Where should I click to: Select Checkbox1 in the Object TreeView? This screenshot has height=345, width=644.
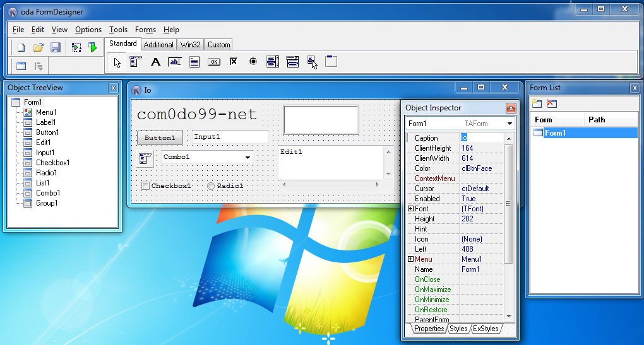point(52,163)
